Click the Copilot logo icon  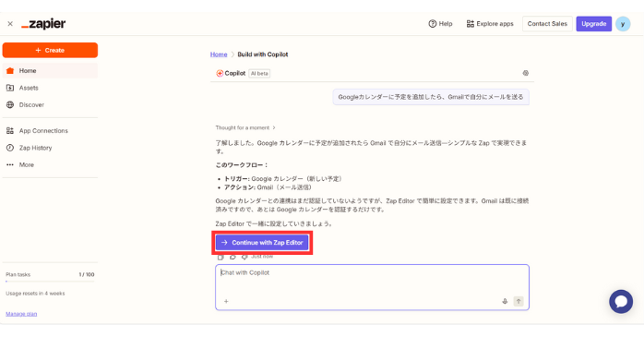coord(220,73)
